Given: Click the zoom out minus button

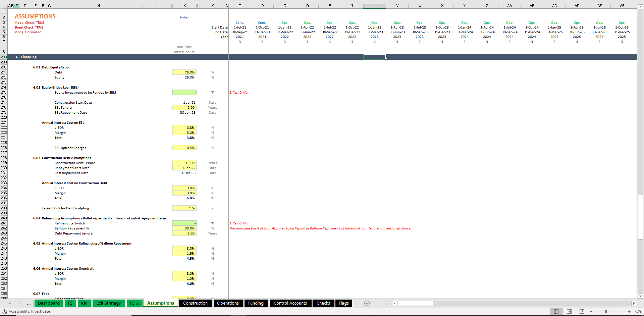Looking at the screenshot, I should tap(591, 312).
